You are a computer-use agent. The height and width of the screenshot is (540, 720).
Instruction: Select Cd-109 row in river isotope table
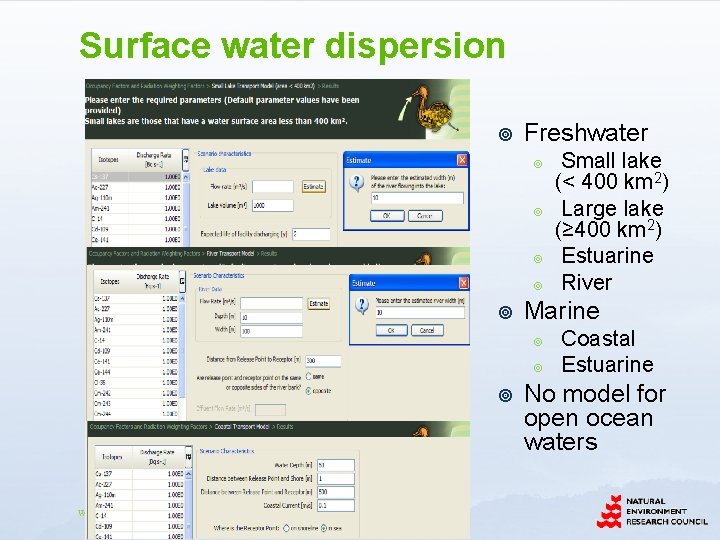click(136, 351)
